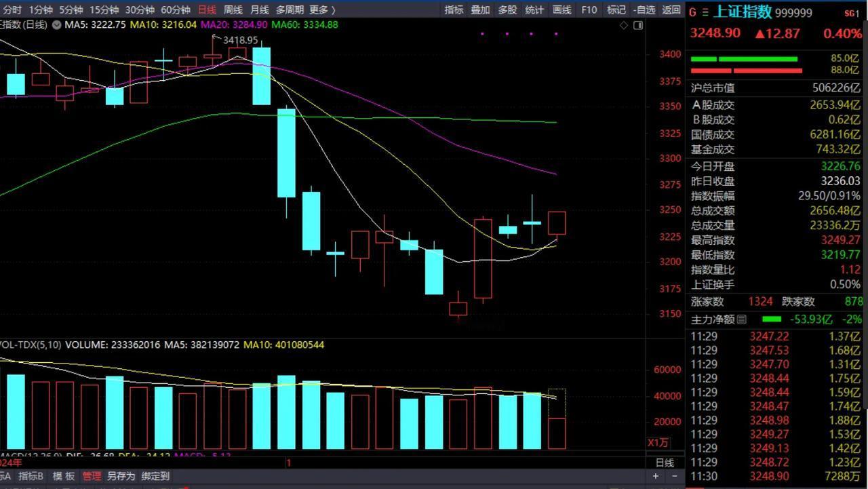Zoom out chart with minus button

point(673,476)
